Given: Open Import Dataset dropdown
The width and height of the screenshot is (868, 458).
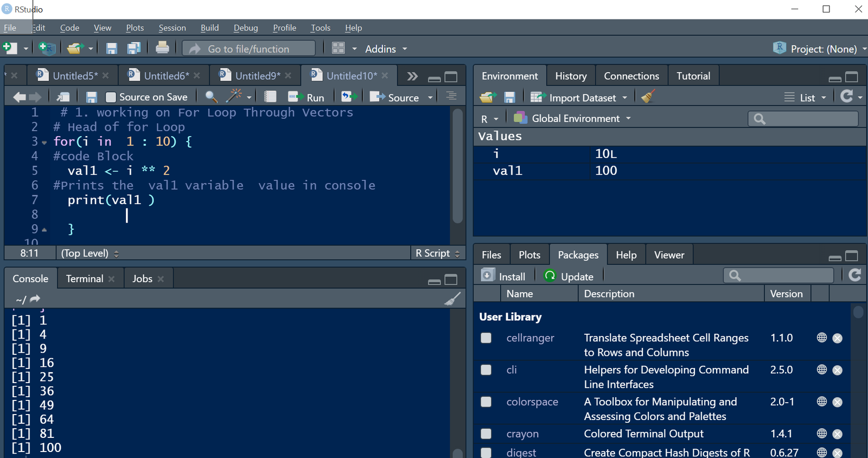Looking at the screenshot, I should coord(579,98).
